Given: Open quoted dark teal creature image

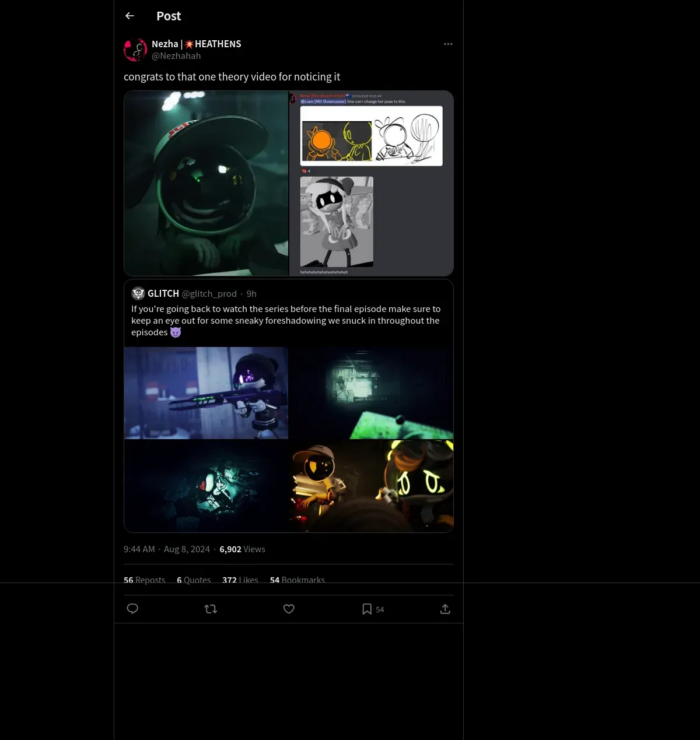Looking at the screenshot, I should click(206, 486).
